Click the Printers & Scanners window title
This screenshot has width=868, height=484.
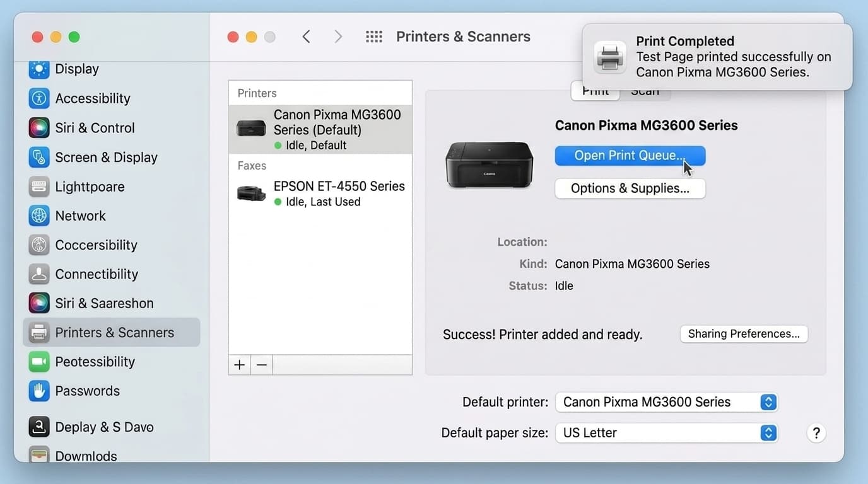point(463,37)
